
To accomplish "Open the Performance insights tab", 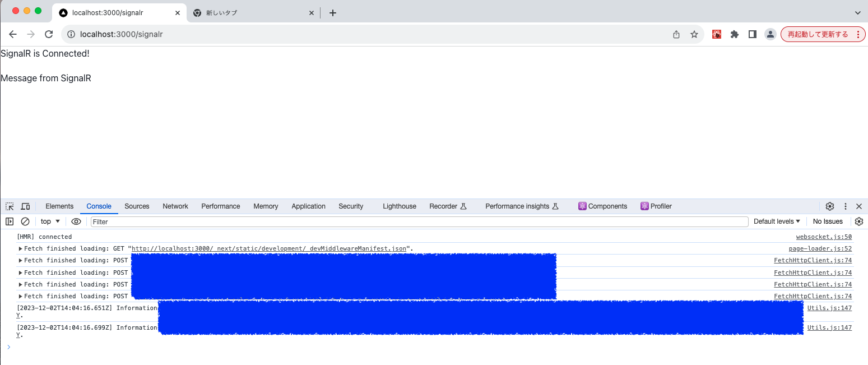I will [x=522, y=206].
